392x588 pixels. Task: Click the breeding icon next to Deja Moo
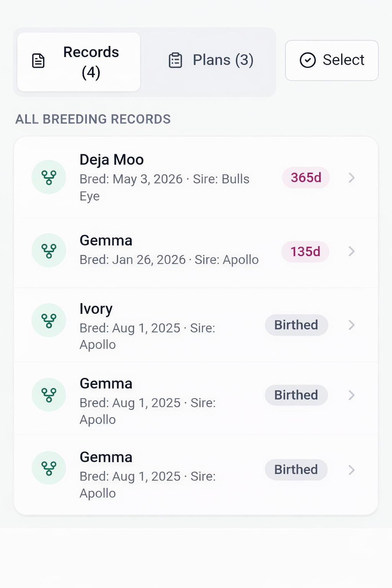tap(49, 177)
